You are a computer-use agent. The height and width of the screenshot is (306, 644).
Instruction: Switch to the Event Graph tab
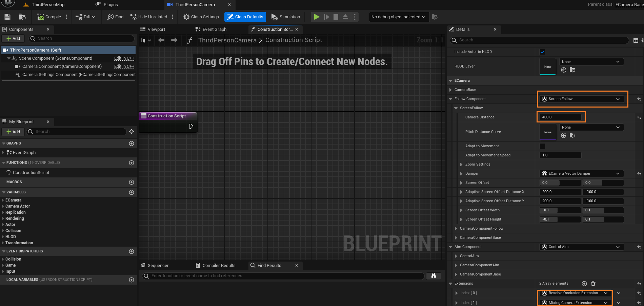click(214, 30)
